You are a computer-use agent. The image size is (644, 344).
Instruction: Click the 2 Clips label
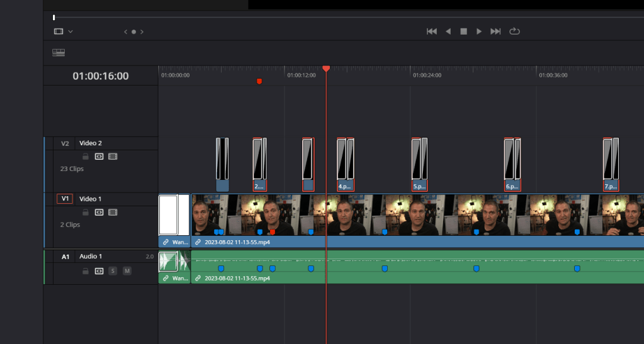point(71,225)
